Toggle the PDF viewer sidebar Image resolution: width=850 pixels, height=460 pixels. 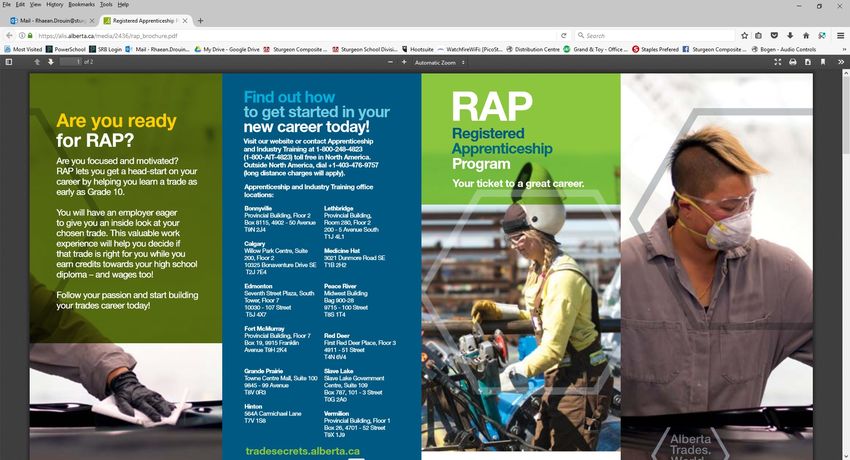(9, 62)
